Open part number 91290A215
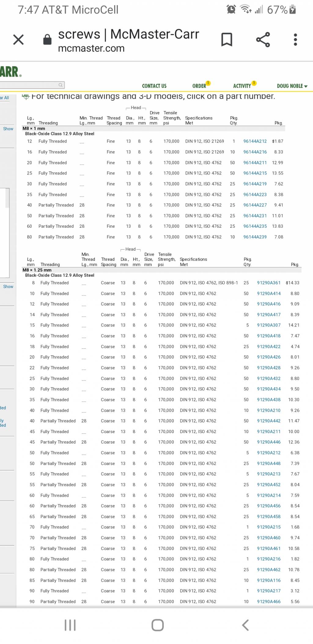Viewport: 313px width, 644px height. click(x=269, y=527)
